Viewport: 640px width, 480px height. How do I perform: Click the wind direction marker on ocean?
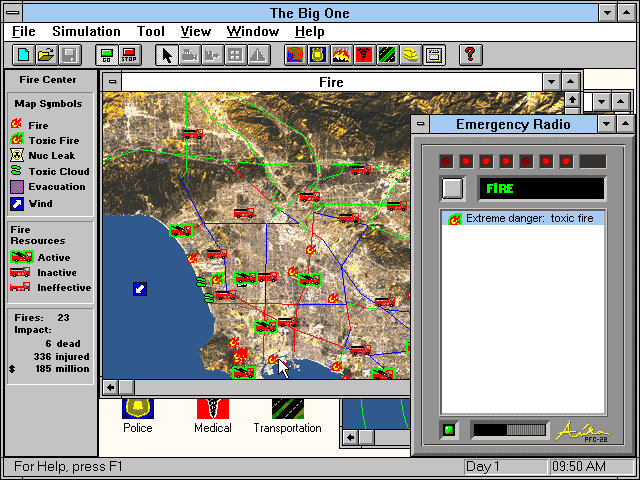coord(140,289)
